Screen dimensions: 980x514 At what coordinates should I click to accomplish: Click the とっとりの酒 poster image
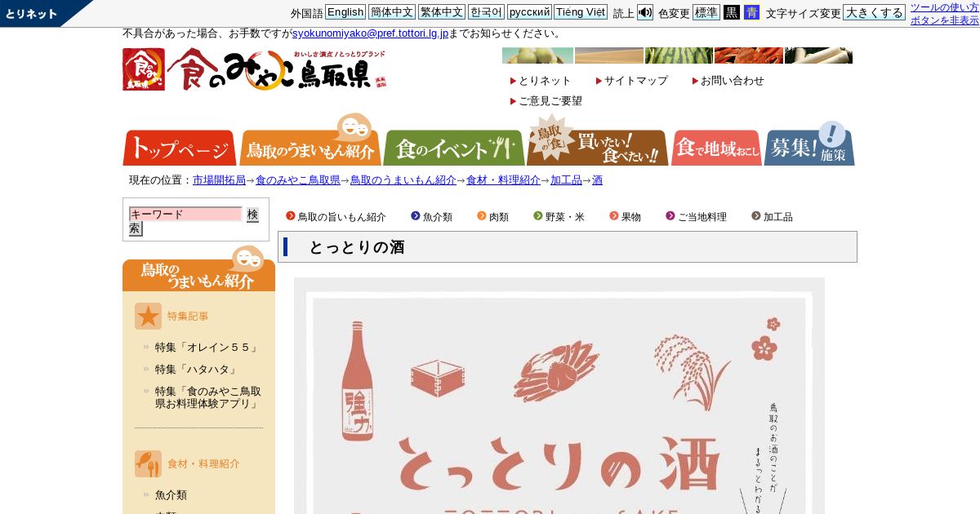click(559, 396)
